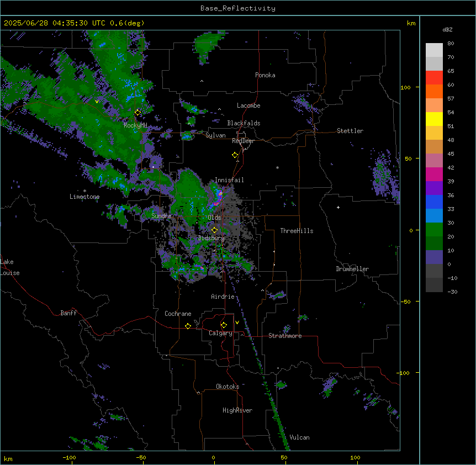Click the yellow V marker east of Calgary
Viewport: 476px width, 465px height.
pos(237,323)
